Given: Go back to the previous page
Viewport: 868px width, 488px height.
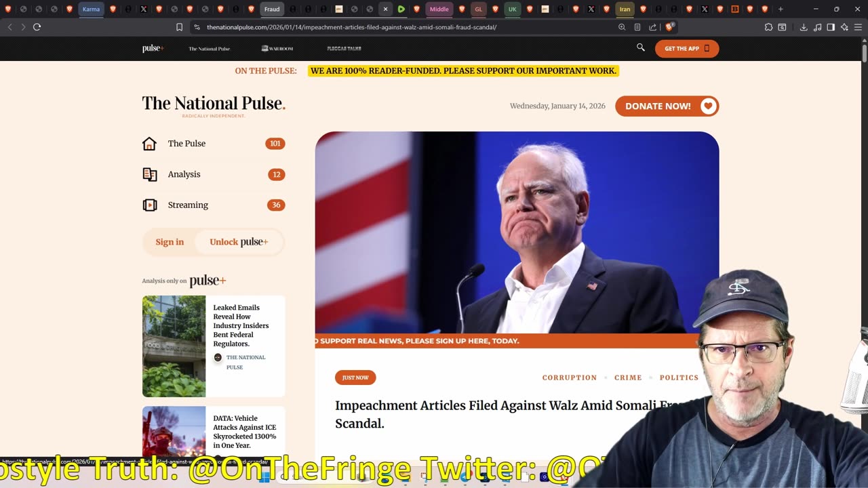Looking at the screenshot, I should (9, 27).
